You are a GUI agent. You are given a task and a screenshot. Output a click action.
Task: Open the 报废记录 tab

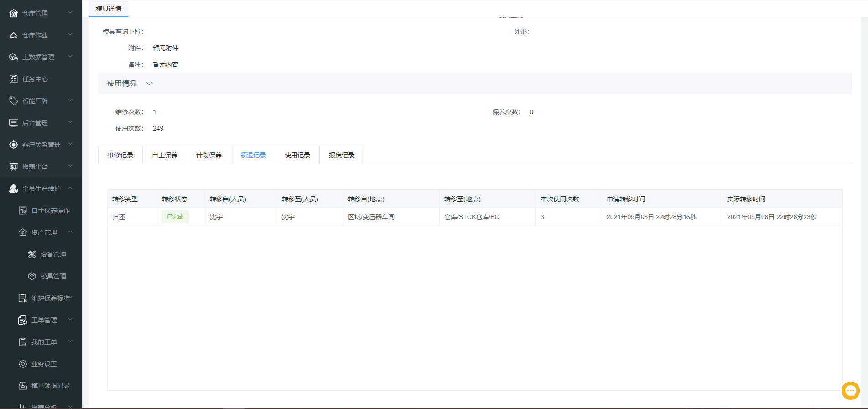point(342,155)
